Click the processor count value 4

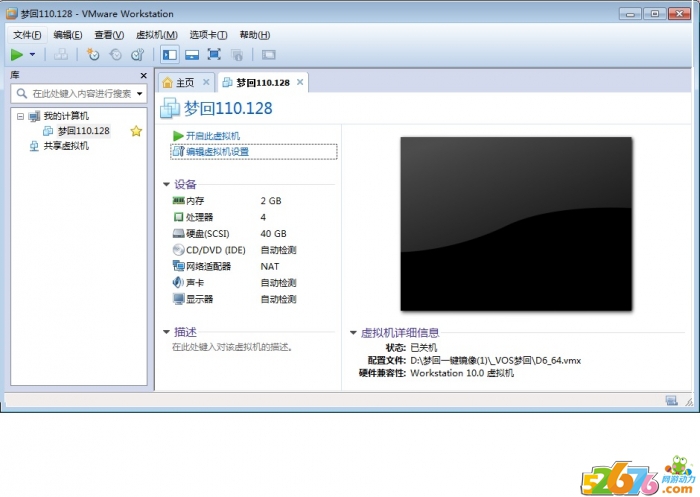(263, 217)
